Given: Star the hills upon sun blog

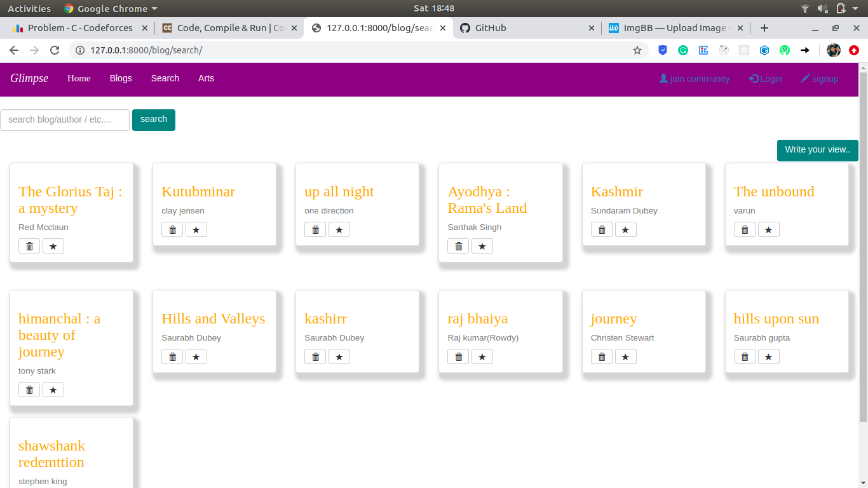Looking at the screenshot, I should (x=769, y=356).
